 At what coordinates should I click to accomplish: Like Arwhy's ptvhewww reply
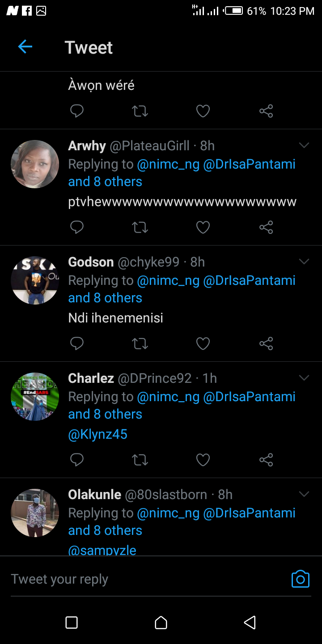click(203, 227)
